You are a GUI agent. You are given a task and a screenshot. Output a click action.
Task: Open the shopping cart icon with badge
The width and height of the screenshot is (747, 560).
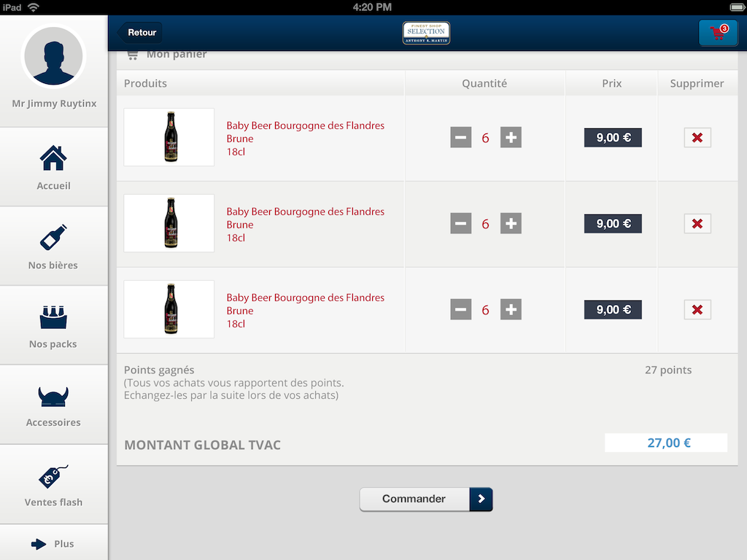click(718, 32)
